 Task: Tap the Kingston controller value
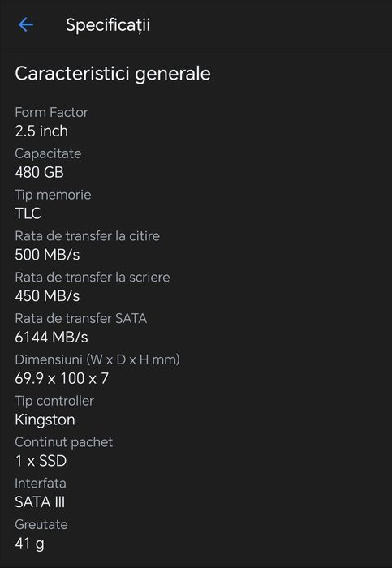pyautogui.click(x=45, y=420)
